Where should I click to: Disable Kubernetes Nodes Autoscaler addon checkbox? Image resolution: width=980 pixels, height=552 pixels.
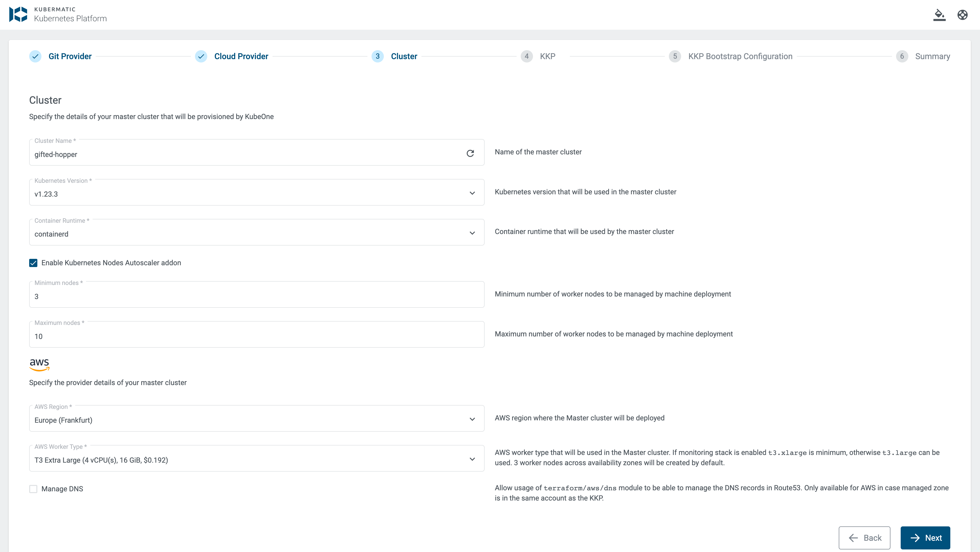(34, 263)
